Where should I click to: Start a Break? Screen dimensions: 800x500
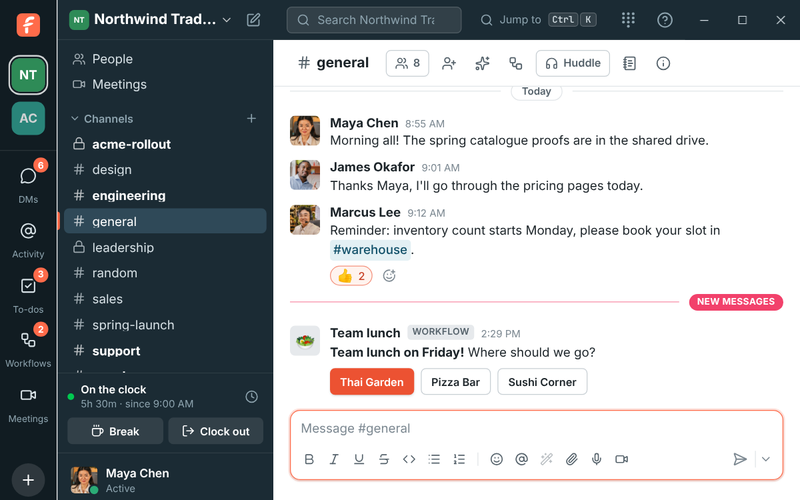(x=115, y=431)
